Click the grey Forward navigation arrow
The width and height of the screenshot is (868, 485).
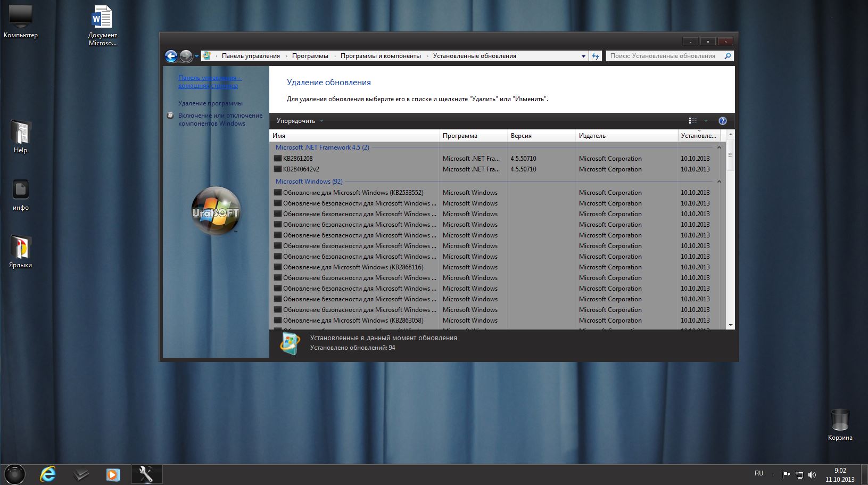pyautogui.click(x=186, y=56)
